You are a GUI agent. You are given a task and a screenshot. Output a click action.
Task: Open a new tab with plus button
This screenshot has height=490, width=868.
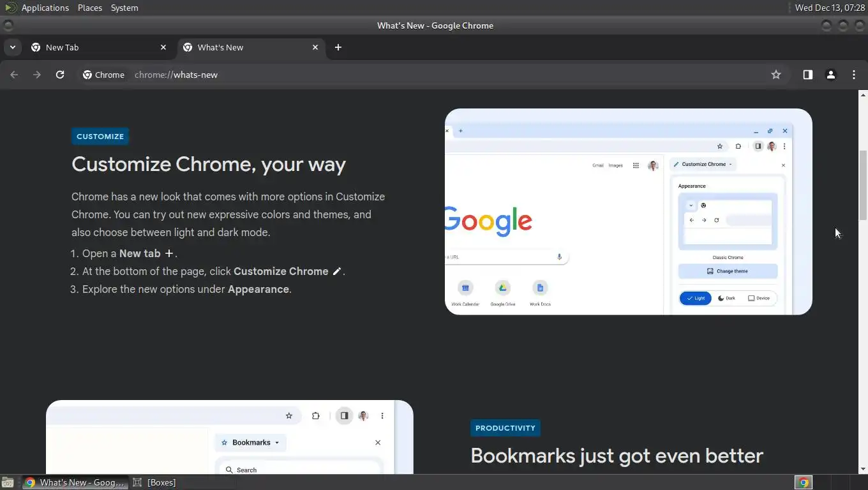coord(338,47)
